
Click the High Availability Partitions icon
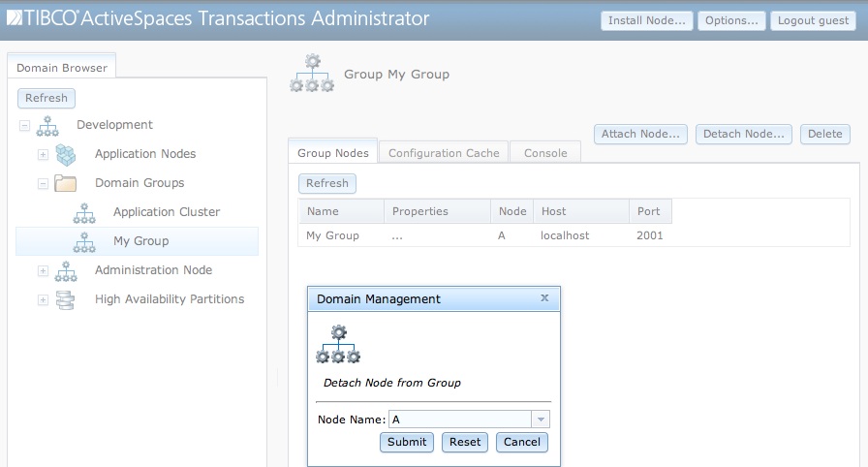point(65,300)
